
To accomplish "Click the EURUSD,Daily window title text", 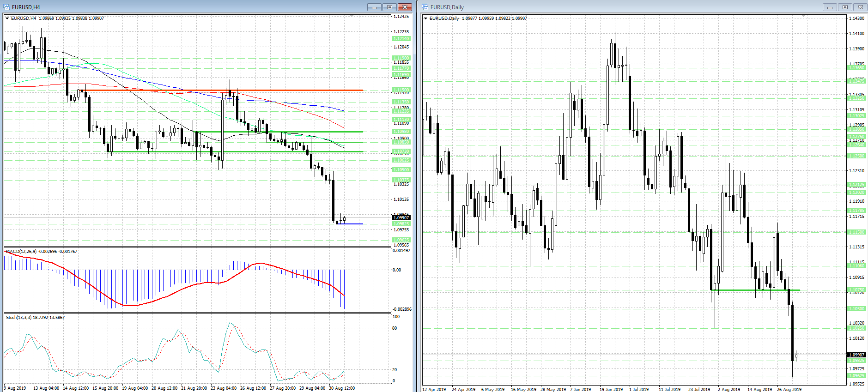I will coord(447,7).
